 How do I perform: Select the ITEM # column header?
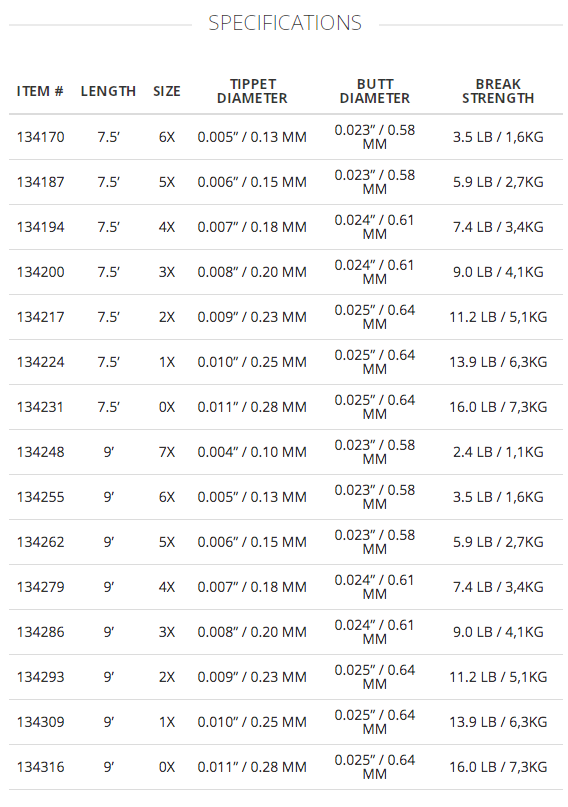click(40, 92)
